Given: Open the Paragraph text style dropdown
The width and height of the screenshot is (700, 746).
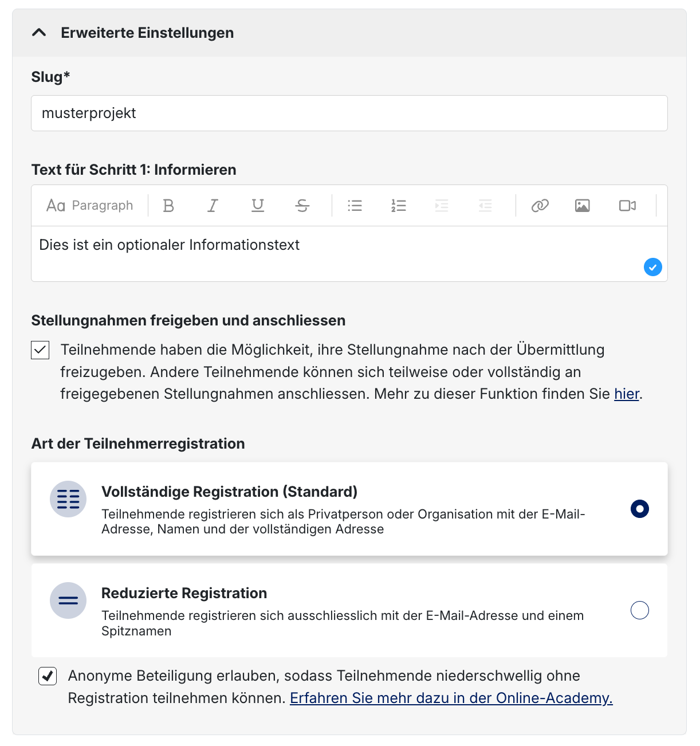Looking at the screenshot, I should [x=90, y=206].
